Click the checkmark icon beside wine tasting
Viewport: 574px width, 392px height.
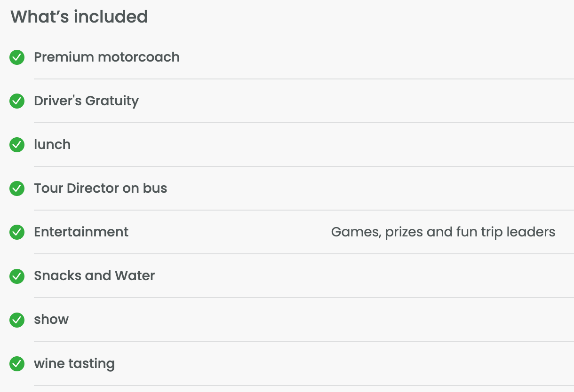(x=17, y=364)
